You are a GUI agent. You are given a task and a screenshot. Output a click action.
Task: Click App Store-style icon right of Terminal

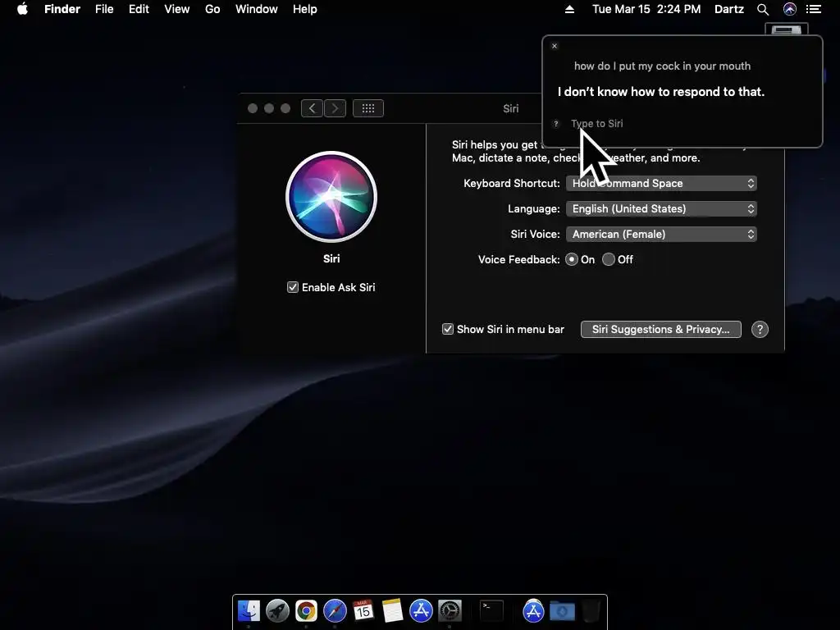533,610
